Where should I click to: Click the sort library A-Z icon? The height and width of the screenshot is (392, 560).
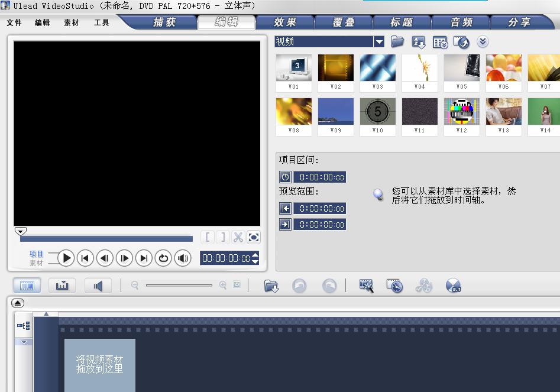click(x=419, y=41)
